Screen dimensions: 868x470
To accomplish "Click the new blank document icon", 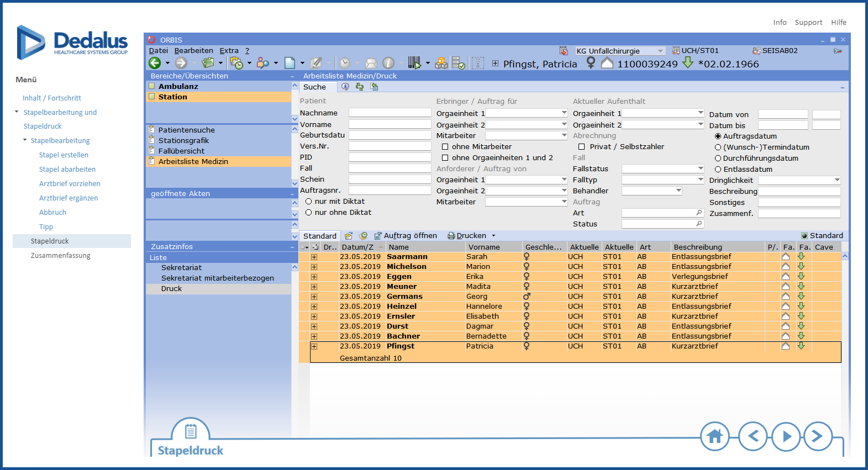I will tap(290, 64).
